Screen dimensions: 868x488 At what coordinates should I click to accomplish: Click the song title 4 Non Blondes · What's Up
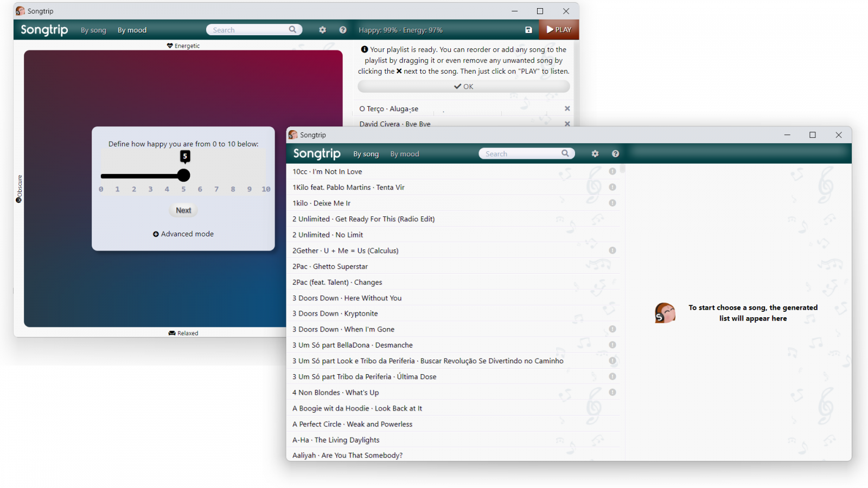(336, 393)
